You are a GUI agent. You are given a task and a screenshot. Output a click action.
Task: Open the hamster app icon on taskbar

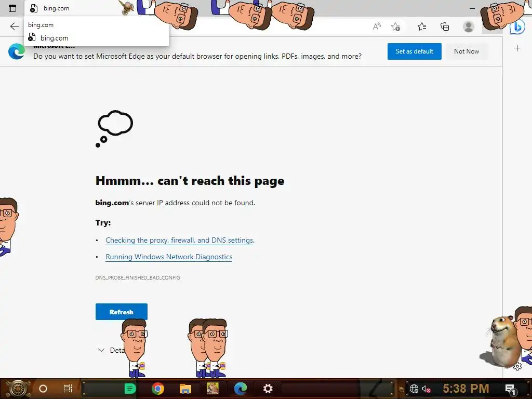coord(212,389)
